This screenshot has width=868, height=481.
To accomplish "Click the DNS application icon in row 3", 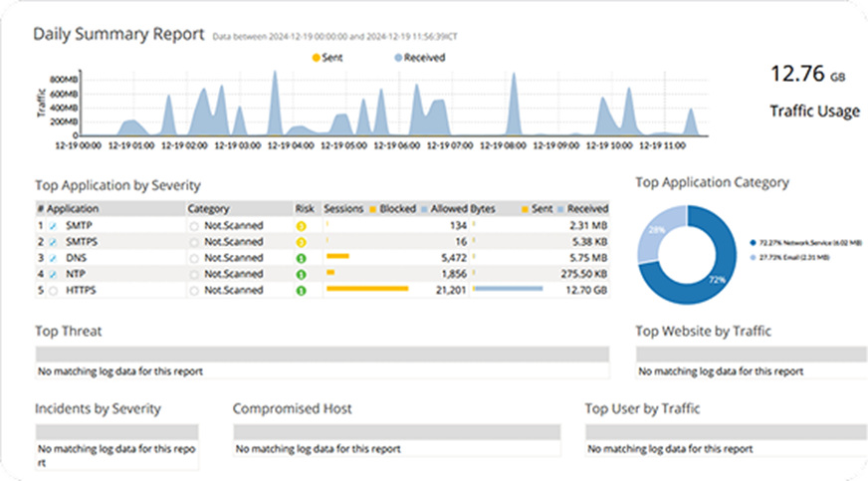I will pos(53,258).
